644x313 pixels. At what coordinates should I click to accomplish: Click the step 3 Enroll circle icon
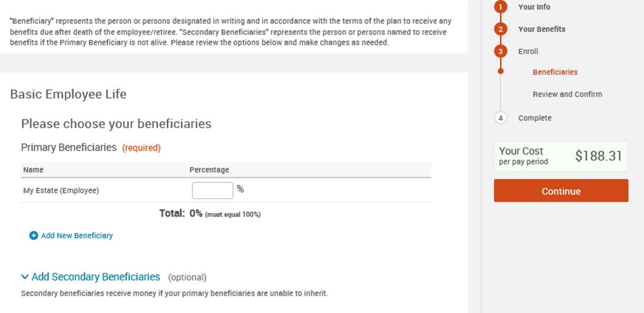(501, 51)
